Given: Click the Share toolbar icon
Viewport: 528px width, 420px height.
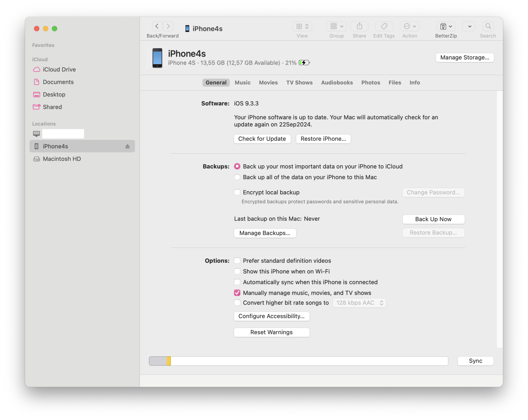Looking at the screenshot, I should click(359, 26).
